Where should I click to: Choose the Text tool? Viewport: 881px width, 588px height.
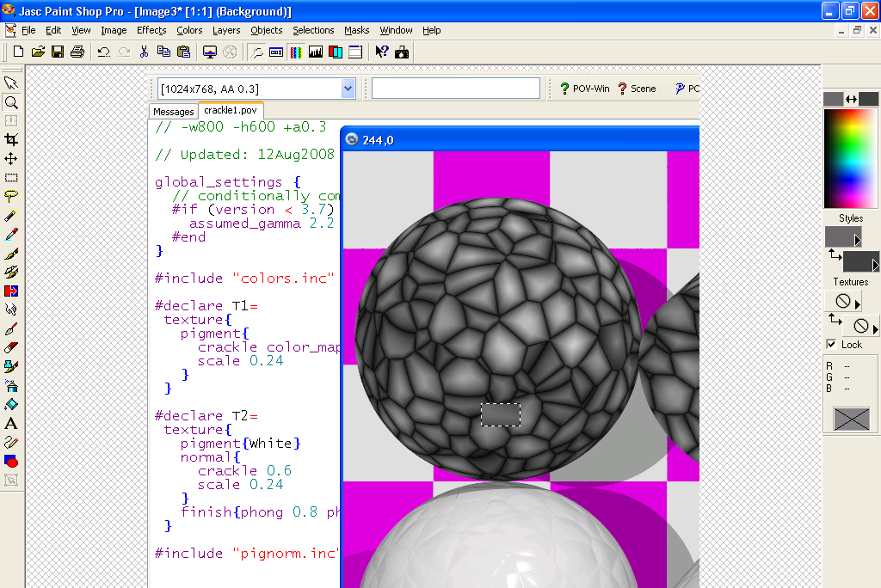pyautogui.click(x=11, y=423)
